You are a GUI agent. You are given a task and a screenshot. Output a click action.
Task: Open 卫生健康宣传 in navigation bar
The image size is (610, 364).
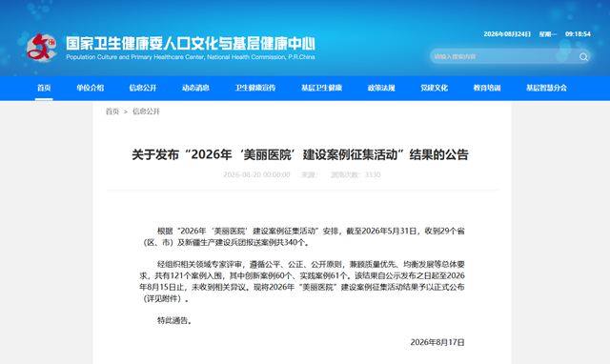pos(255,88)
